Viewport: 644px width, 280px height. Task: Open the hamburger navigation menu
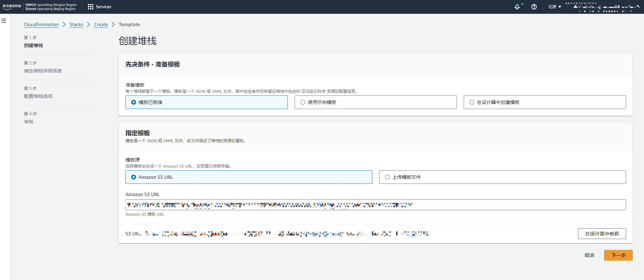4,21
